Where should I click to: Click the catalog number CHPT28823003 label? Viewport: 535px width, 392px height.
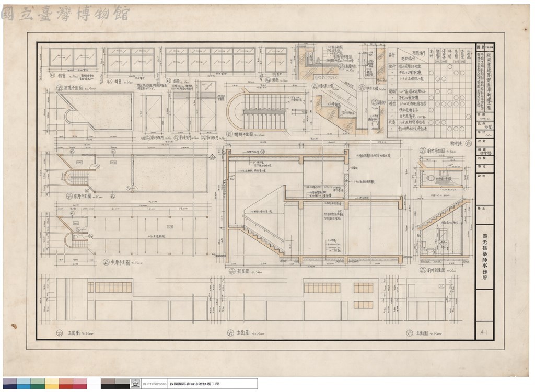[x=154, y=384]
